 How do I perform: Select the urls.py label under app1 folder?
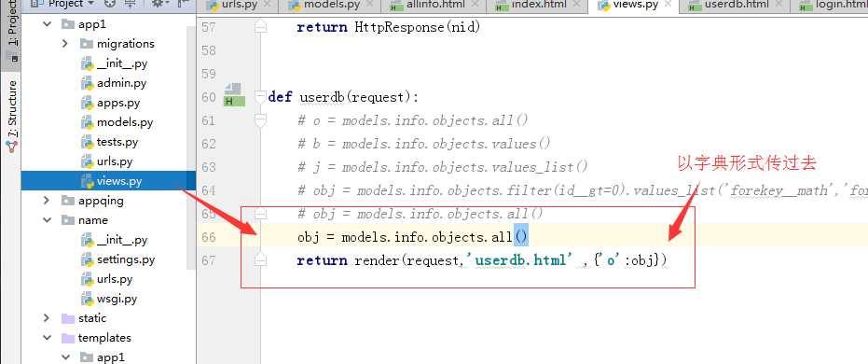point(115,161)
